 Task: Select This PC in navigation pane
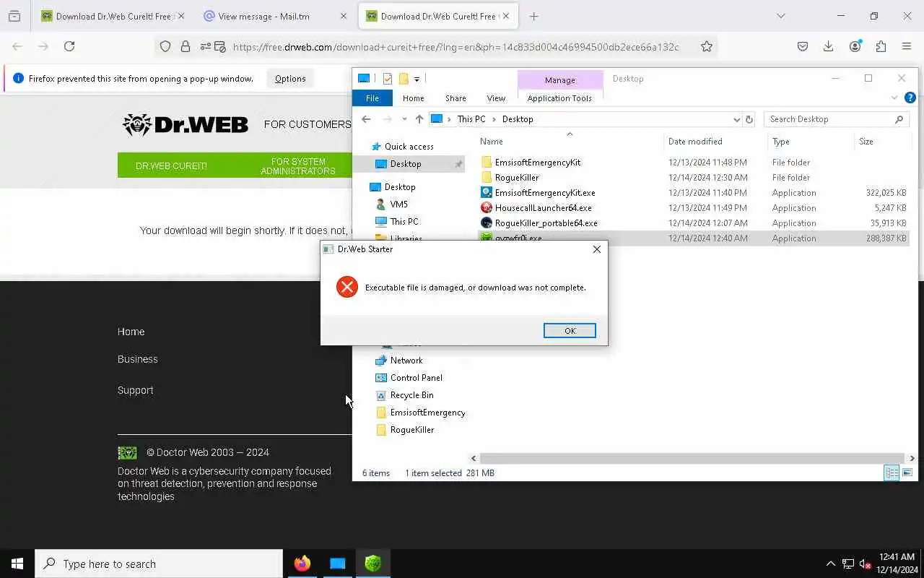pyautogui.click(x=404, y=222)
